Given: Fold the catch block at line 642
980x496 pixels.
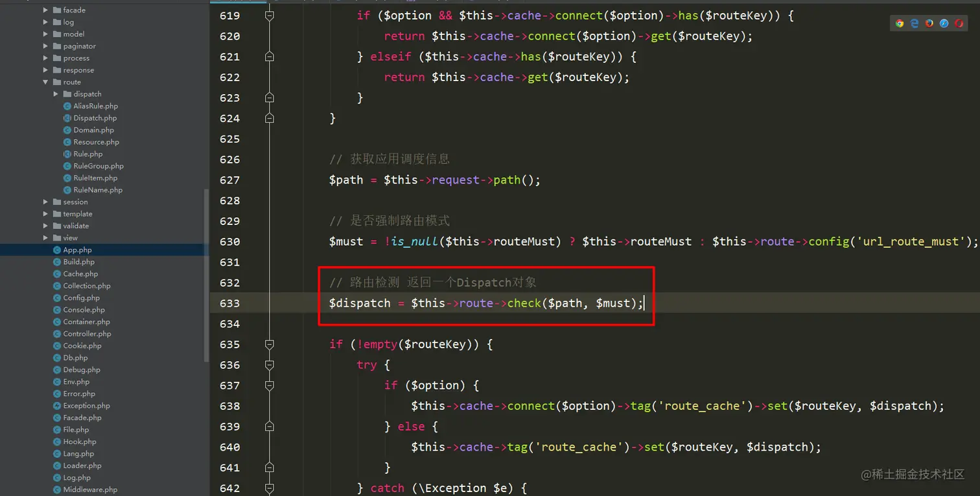Looking at the screenshot, I should [270, 488].
